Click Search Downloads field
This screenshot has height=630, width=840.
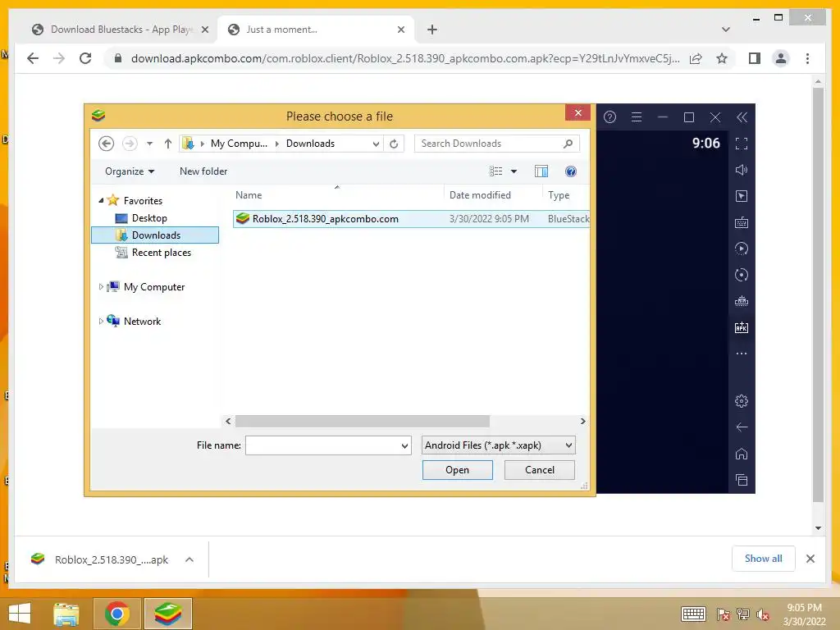(490, 144)
